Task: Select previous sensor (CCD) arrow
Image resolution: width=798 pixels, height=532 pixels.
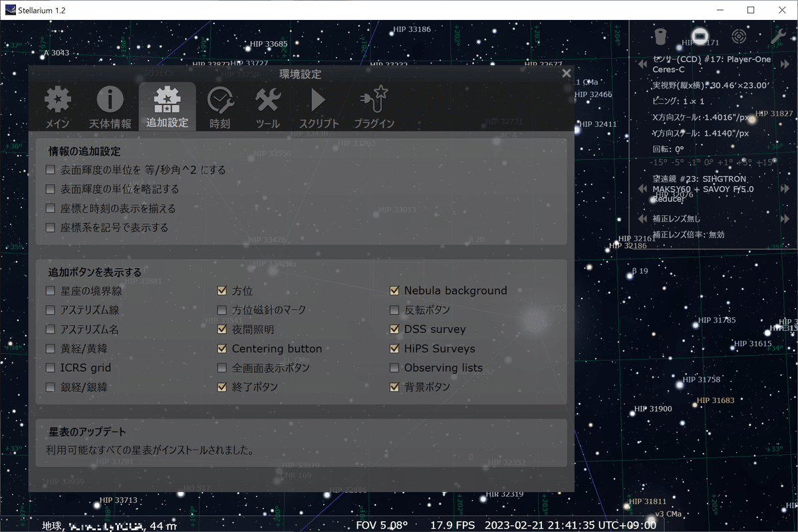Action: pyautogui.click(x=642, y=65)
